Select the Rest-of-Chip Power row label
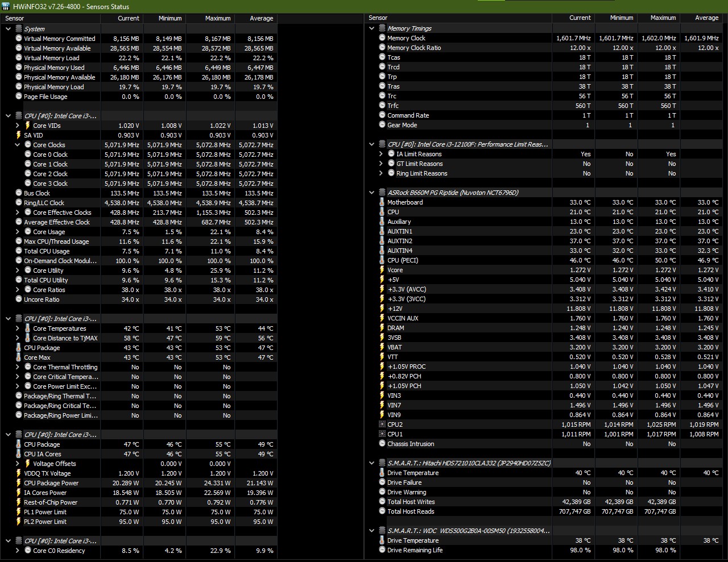 pos(51,502)
